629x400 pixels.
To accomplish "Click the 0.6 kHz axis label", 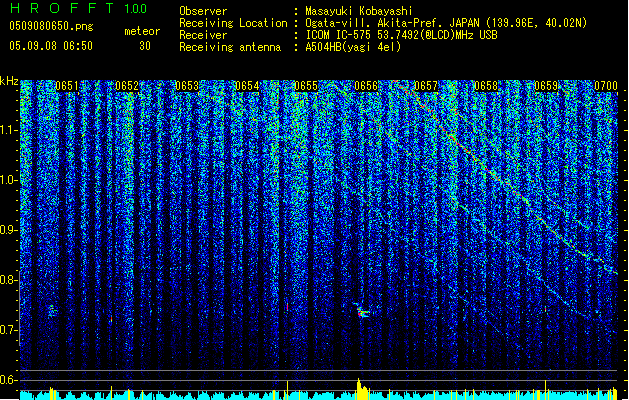I will pyautogui.click(x=8, y=380).
